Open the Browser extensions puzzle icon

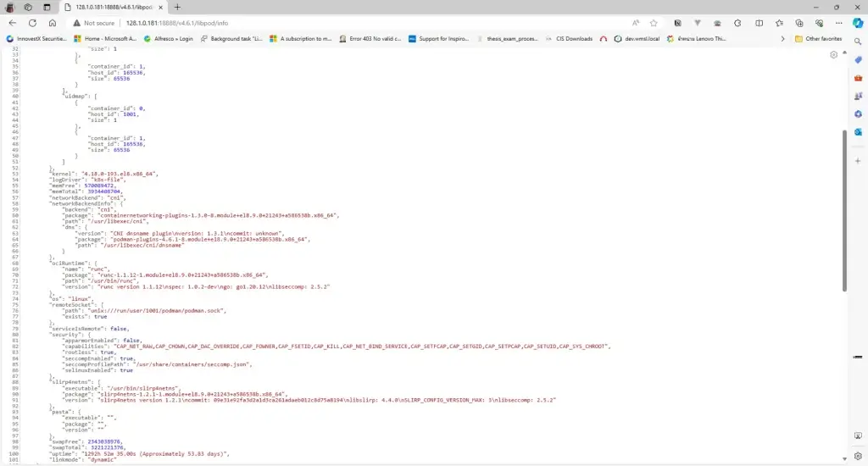737,23
